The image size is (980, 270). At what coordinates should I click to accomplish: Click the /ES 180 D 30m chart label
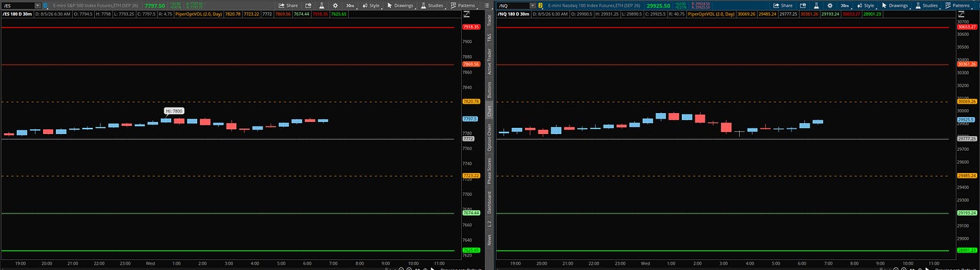tap(17, 14)
